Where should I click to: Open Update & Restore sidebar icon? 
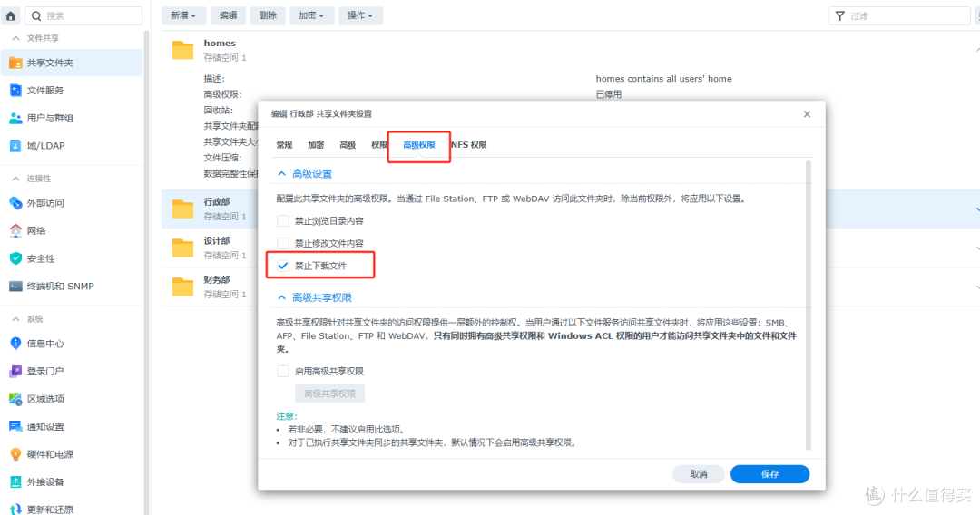(x=15, y=510)
